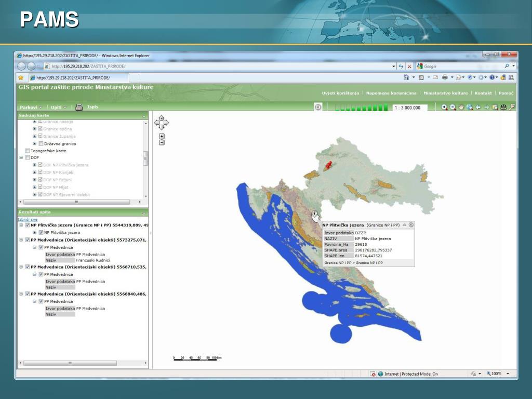Click the overview map tool icon
This screenshot has height=399, width=532.
pyautogui.click(x=512, y=107)
